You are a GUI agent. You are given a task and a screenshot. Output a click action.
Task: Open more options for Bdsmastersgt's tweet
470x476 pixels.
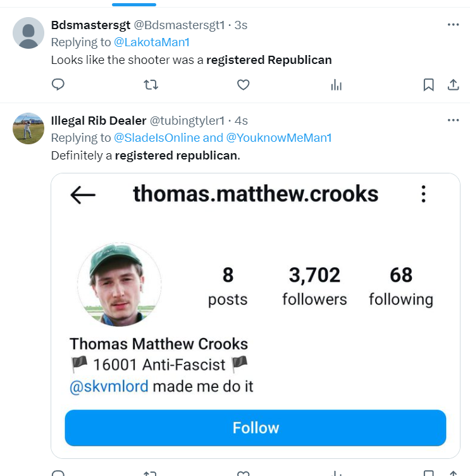[x=453, y=25]
